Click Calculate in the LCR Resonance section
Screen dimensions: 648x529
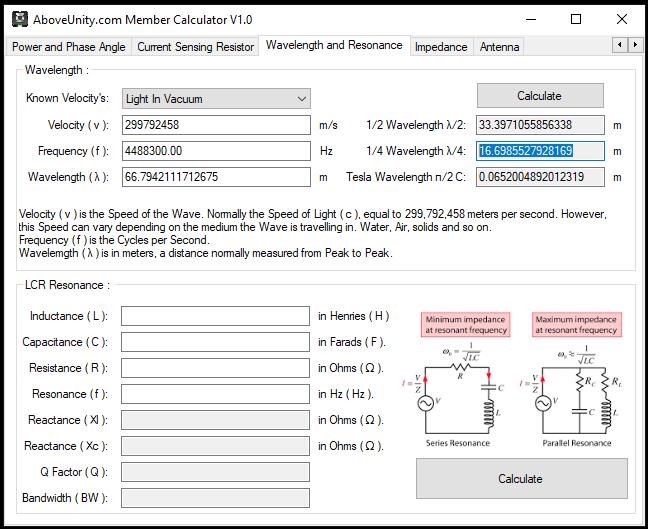(x=521, y=479)
